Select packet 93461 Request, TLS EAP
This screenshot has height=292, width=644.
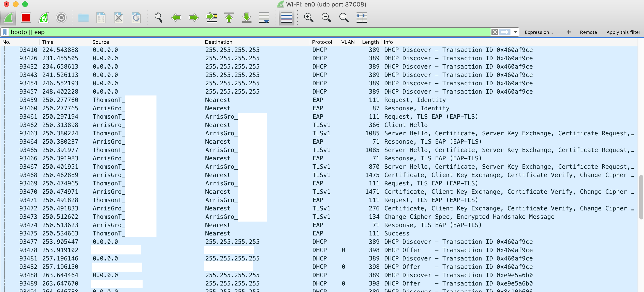pyautogui.click(x=319, y=117)
